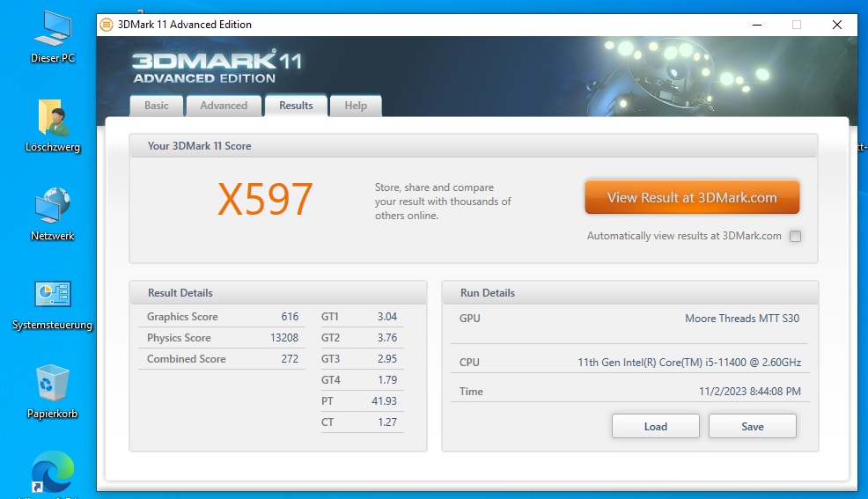Open the Help tab
This screenshot has width=868, height=499.
356,106
